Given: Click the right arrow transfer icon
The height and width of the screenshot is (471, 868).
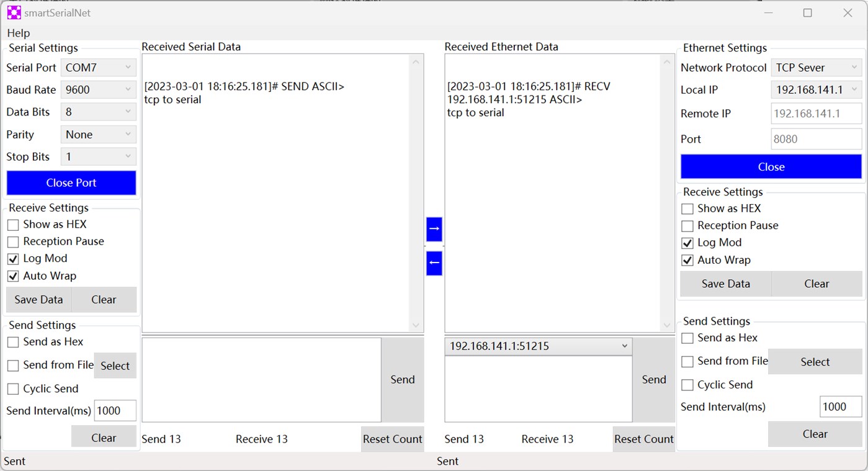Looking at the screenshot, I should click(x=434, y=229).
